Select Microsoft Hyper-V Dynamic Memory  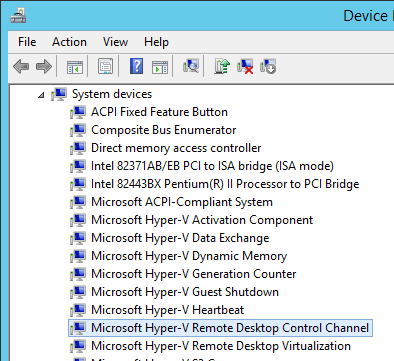(x=189, y=256)
